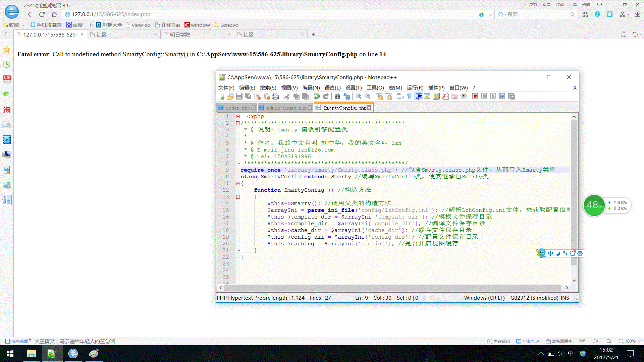Close the SmartyConfig.php tab with its X
Image resolution: width=644 pixels, height=362 pixels.
click(369, 108)
